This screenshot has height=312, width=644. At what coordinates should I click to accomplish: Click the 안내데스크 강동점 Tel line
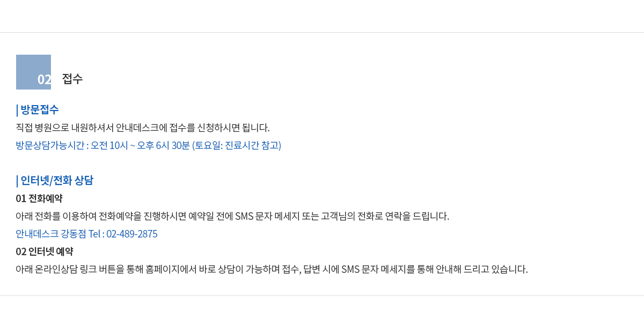click(x=86, y=234)
